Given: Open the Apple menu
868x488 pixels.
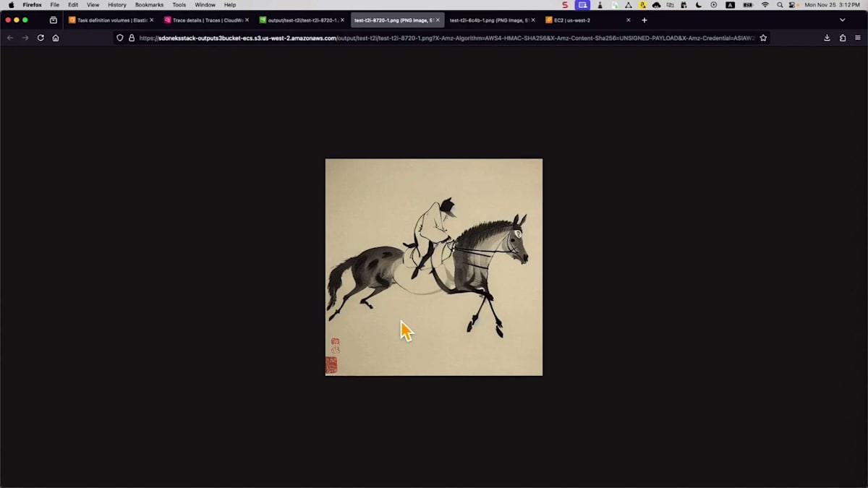Looking at the screenshot, I should (11, 5).
